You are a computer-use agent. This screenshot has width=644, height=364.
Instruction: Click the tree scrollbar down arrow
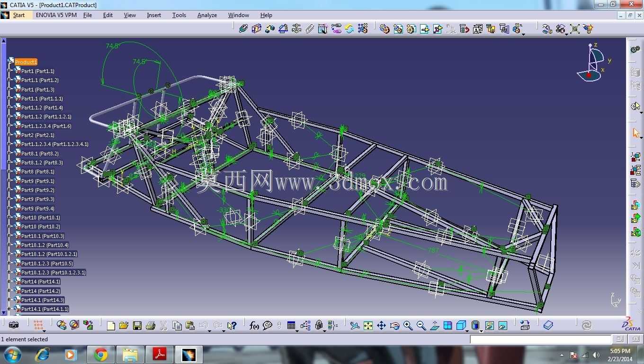click(4, 312)
